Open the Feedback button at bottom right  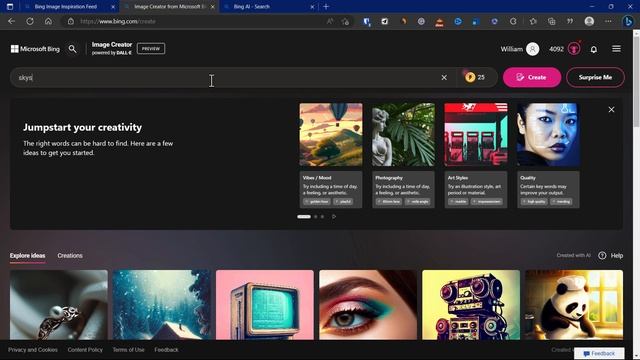tap(599, 353)
